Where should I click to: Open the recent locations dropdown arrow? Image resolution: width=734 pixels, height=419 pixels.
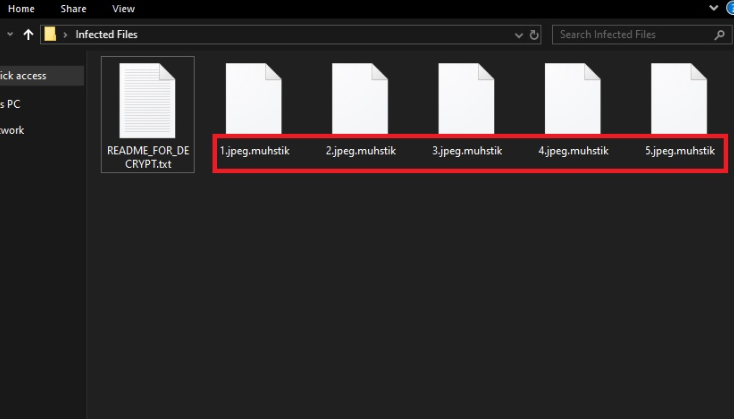pyautogui.click(x=10, y=35)
